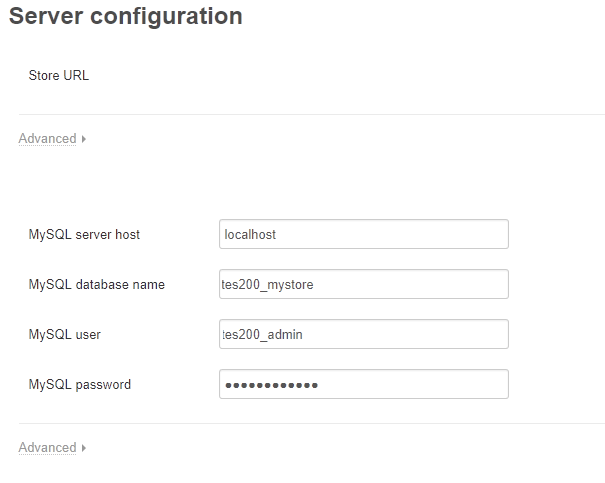Click the tes200_admin user value
The width and height of the screenshot is (605, 483).
(262, 334)
